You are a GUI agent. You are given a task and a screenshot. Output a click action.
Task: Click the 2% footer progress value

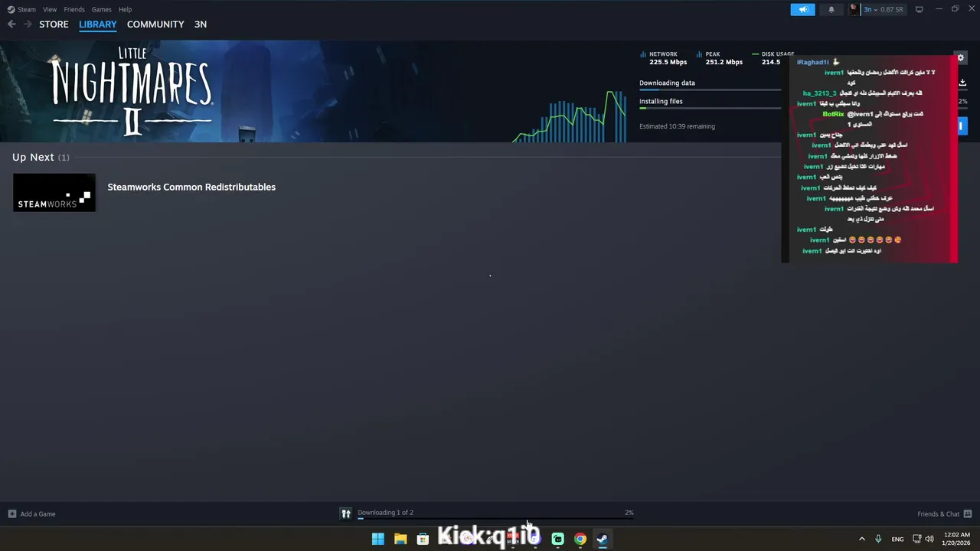click(629, 513)
